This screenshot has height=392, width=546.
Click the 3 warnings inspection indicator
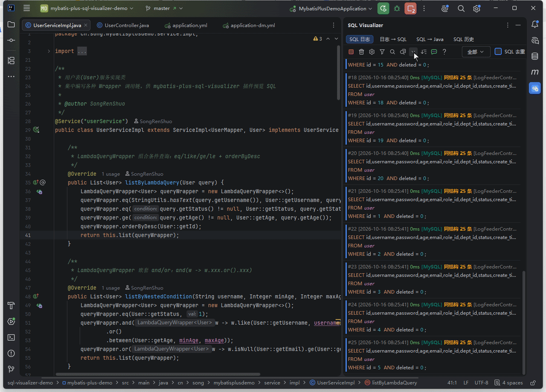(318, 39)
